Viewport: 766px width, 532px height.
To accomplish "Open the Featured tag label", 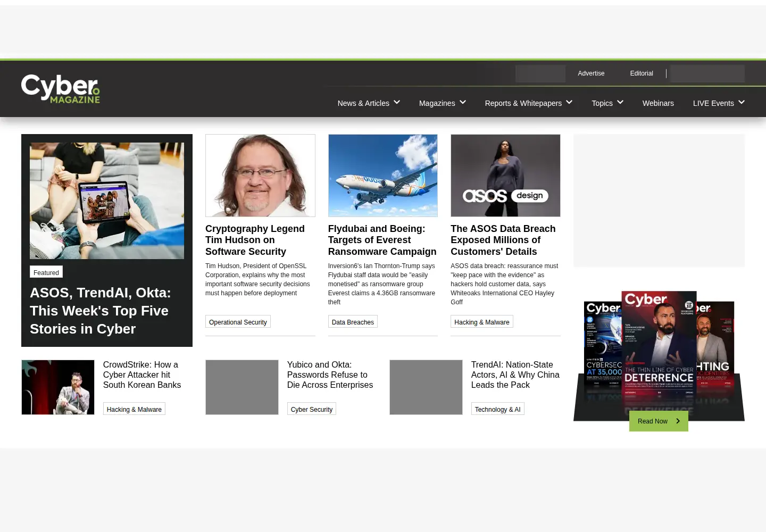I will (46, 272).
